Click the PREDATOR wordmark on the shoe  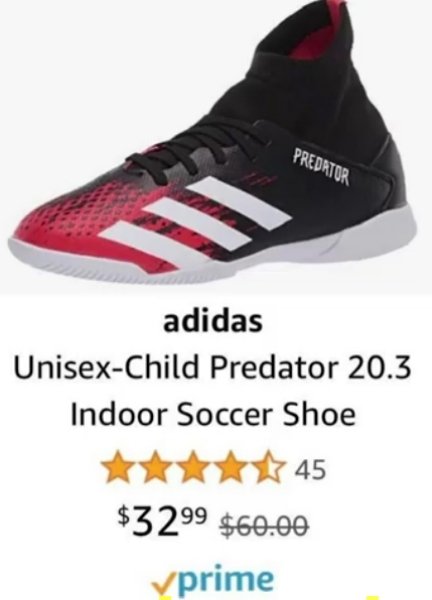coord(321,166)
